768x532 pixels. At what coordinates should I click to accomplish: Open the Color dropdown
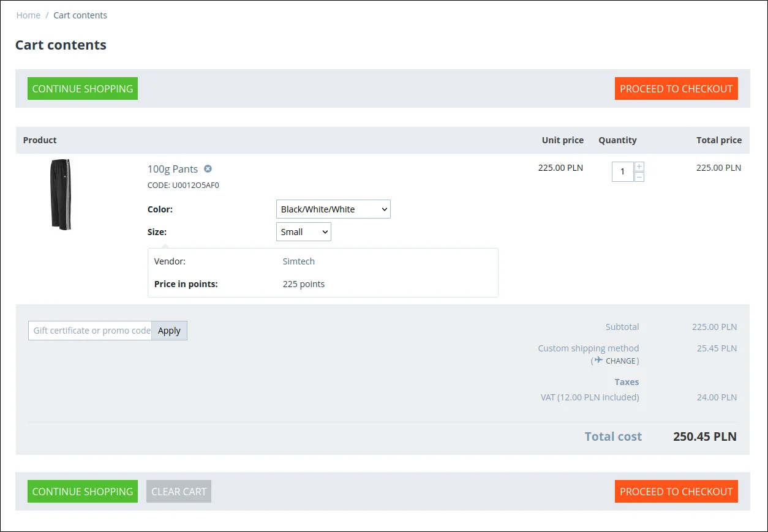333,209
